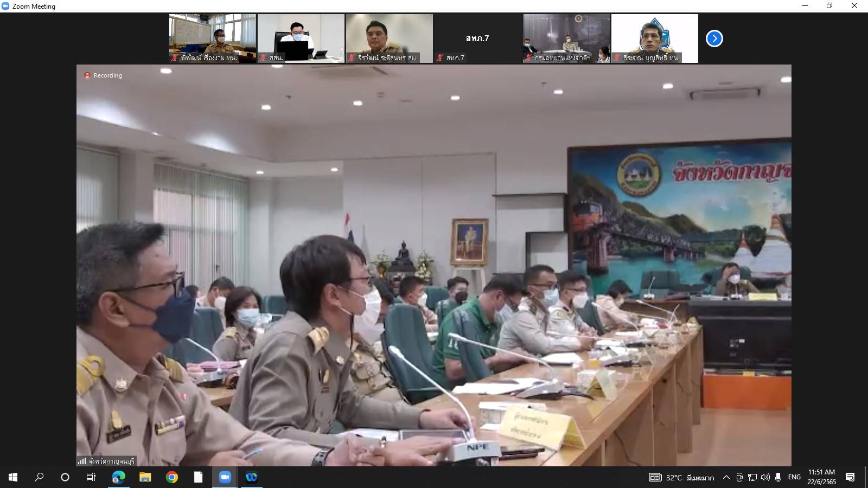Open notification action center

pyautogui.click(x=850, y=477)
